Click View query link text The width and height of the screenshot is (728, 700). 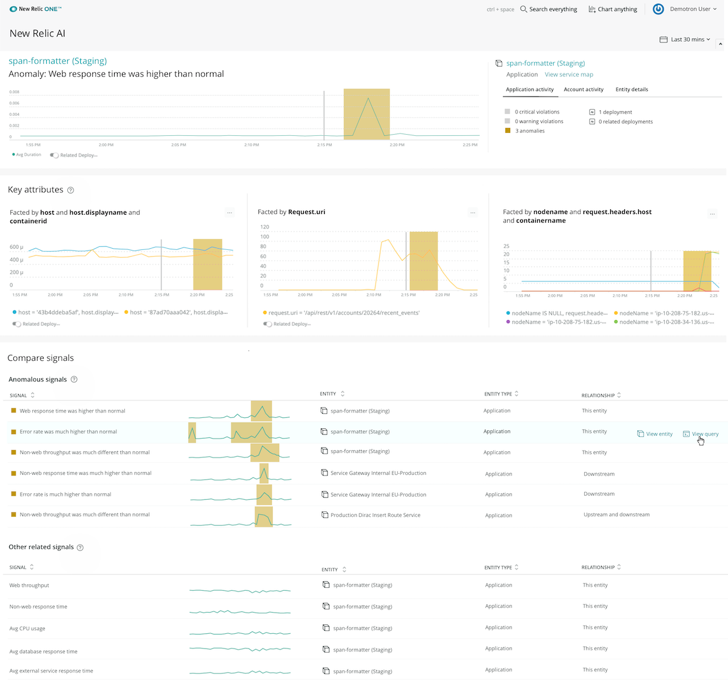705,434
